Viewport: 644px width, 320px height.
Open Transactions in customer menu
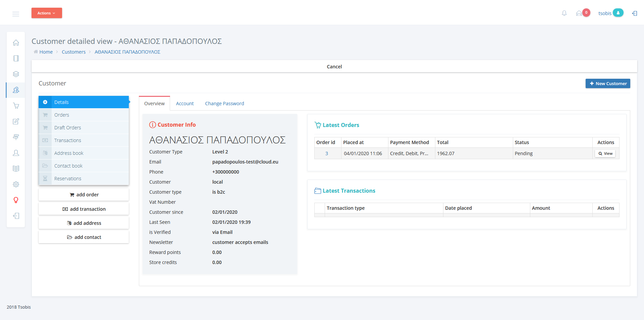(x=84, y=140)
